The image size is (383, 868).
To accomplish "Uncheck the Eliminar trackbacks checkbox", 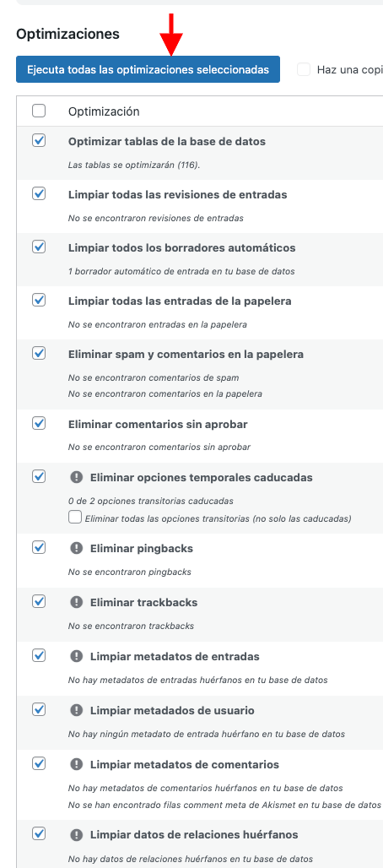I will (x=39, y=601).
